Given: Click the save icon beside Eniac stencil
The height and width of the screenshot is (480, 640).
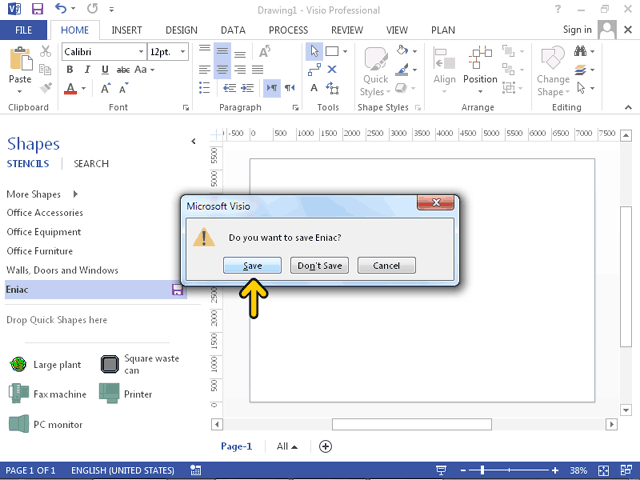Looking at the screenshot, I should click(177, 289).
